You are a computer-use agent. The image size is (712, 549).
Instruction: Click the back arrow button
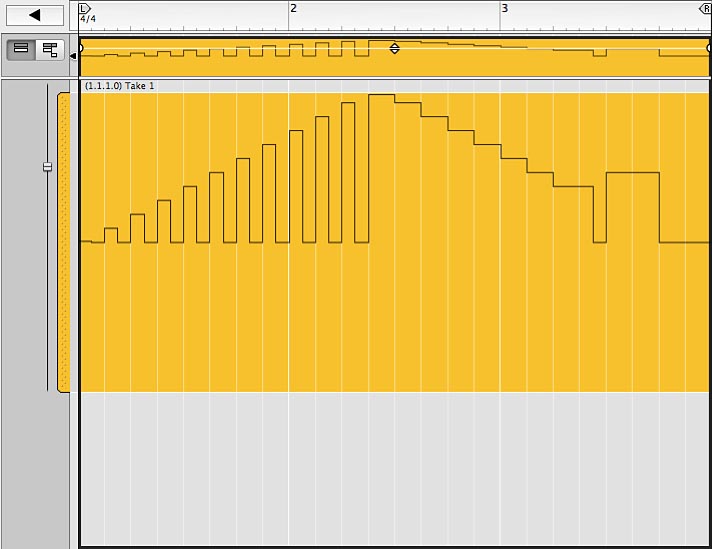34,15
